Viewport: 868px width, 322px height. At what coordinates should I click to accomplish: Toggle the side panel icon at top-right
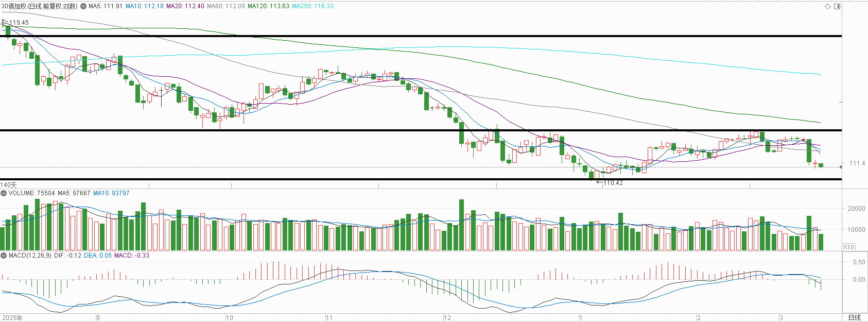(837, 7)
